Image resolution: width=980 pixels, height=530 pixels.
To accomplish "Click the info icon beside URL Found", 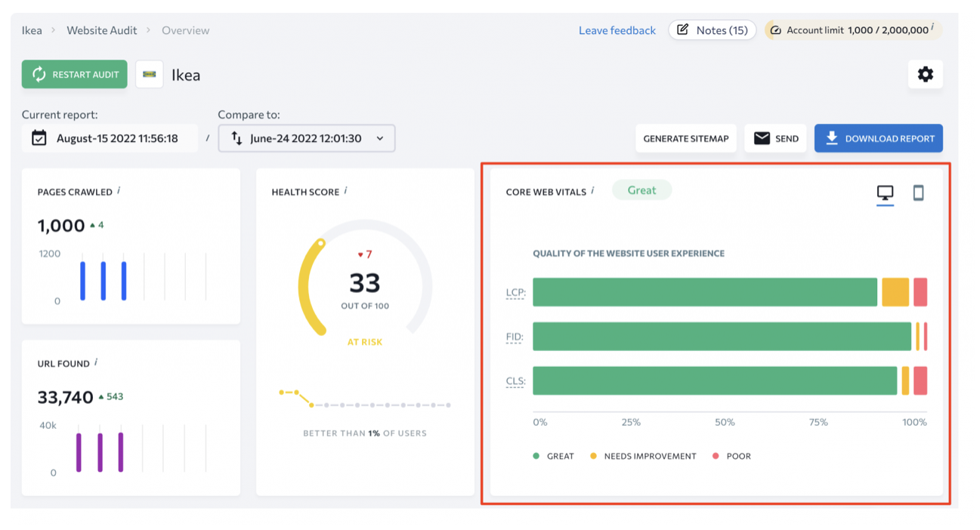I will click(96, 362).
